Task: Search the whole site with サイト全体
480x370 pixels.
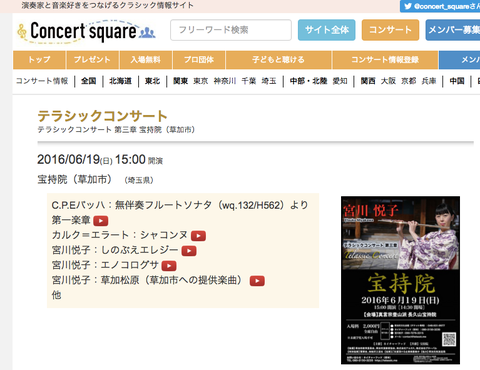Action: (326, 30)
